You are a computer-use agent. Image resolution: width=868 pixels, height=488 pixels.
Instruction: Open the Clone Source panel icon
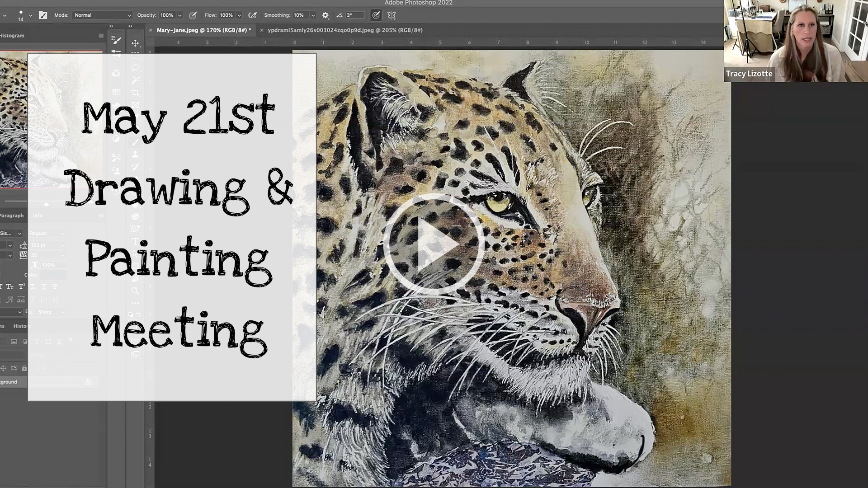coord(116,172)
